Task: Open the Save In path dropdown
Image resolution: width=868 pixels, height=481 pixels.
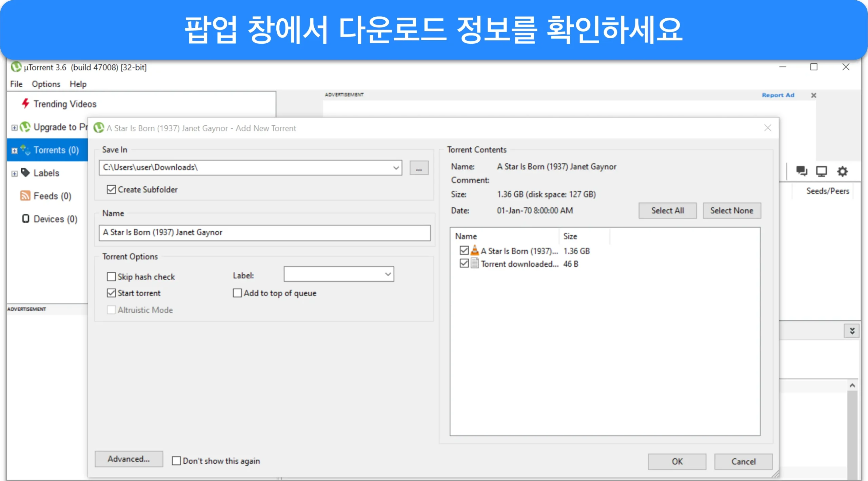Action: [396, 168]
